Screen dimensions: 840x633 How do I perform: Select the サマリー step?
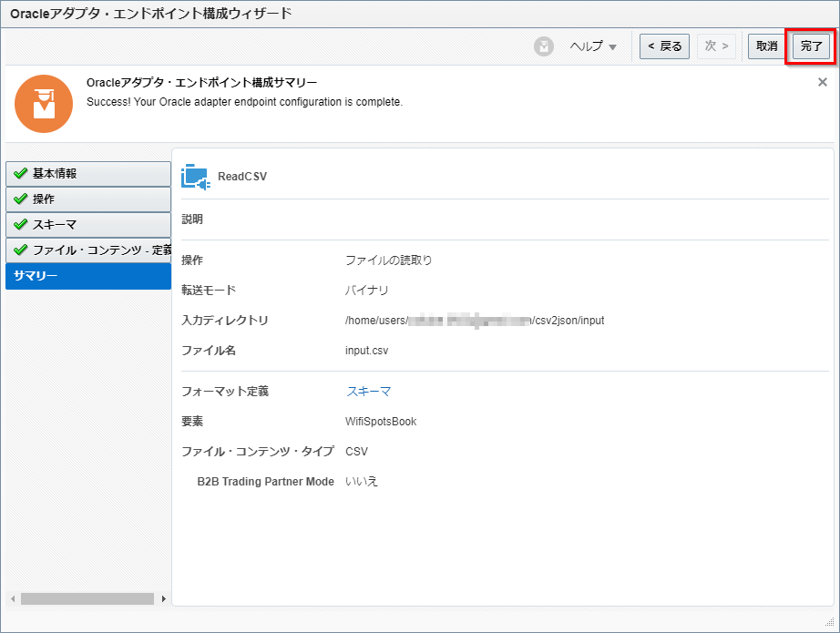point(88,276)
